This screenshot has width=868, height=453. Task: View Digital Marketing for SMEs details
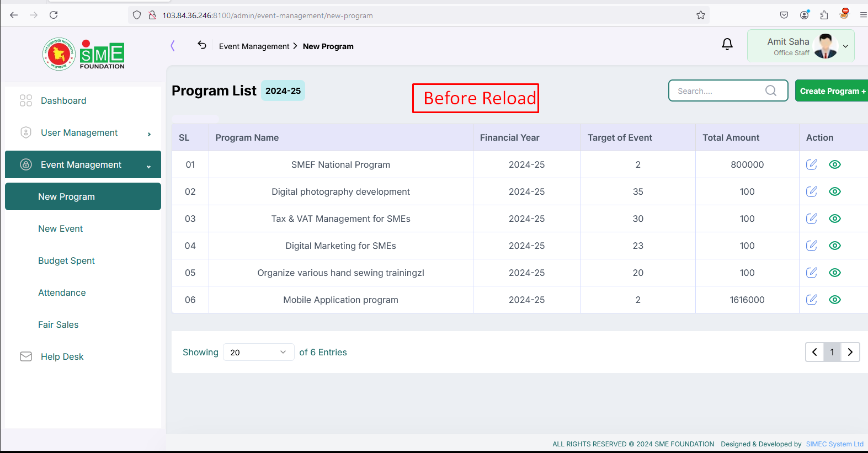835,246
